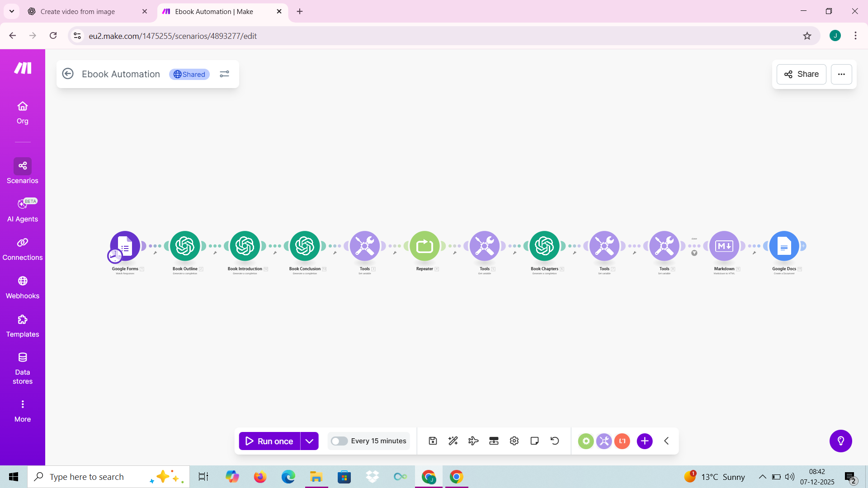The image size is (868, 488).
Task: Open the Tools category from the purple wrench circle
Action: [x=604, y=441]
